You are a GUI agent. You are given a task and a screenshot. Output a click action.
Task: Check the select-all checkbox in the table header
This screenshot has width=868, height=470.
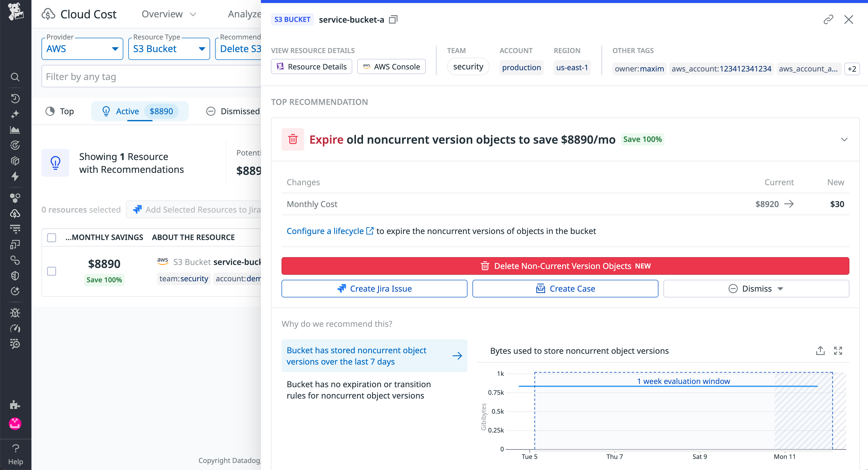(51, 238)
